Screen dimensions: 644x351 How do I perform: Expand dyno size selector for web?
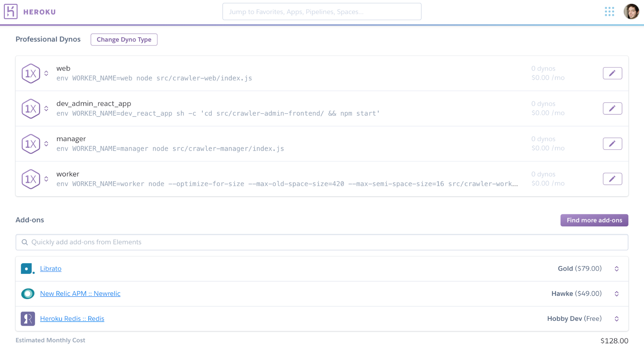pyautogui.click(x=46, y=73)
